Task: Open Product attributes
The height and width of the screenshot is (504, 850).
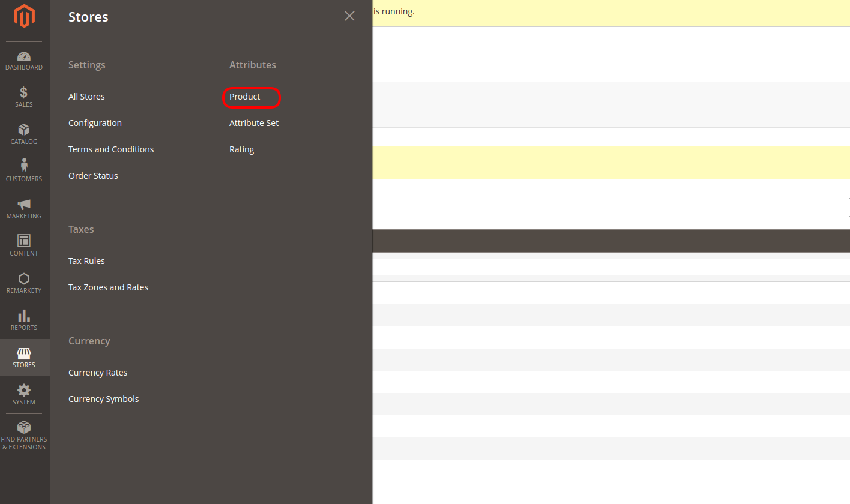Action: click(x=245, y=97)
